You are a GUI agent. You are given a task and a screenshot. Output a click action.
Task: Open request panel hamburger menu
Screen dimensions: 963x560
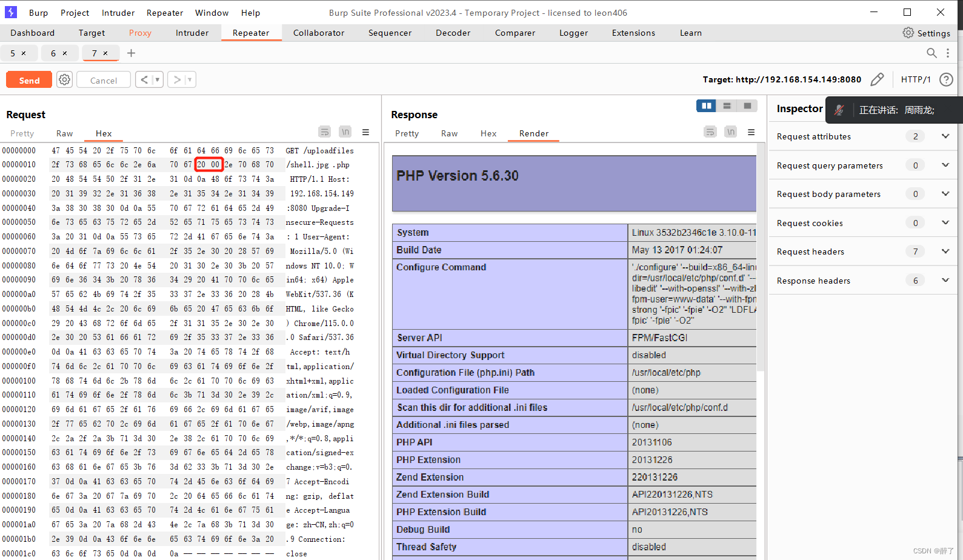point(365,132)
